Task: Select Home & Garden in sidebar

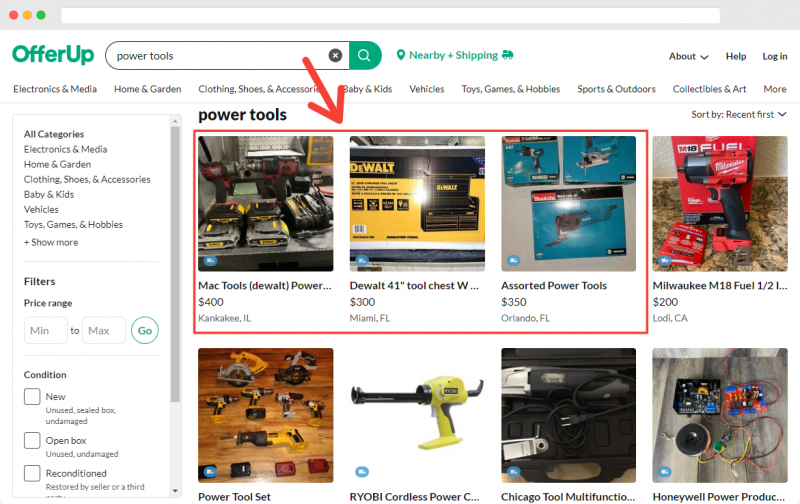Action: 57,164
